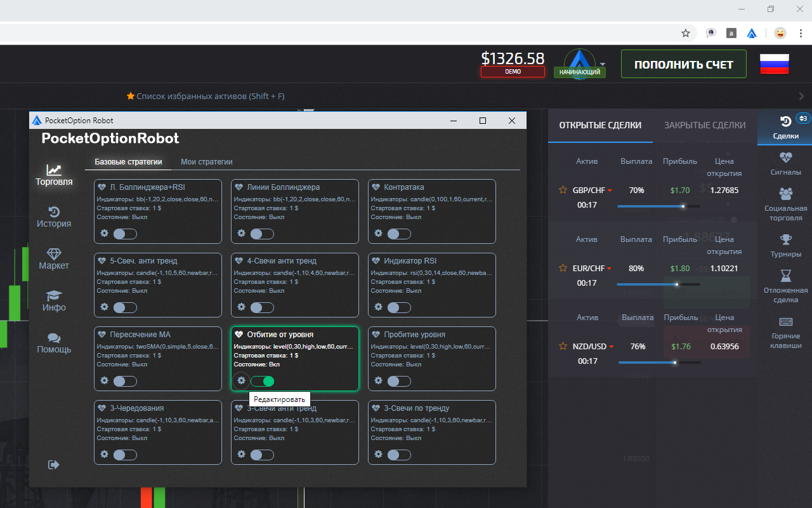This screenshot has width=812, height=508.
Task: Favorite the EUR/CHF asset star
Action: point(563,268)
